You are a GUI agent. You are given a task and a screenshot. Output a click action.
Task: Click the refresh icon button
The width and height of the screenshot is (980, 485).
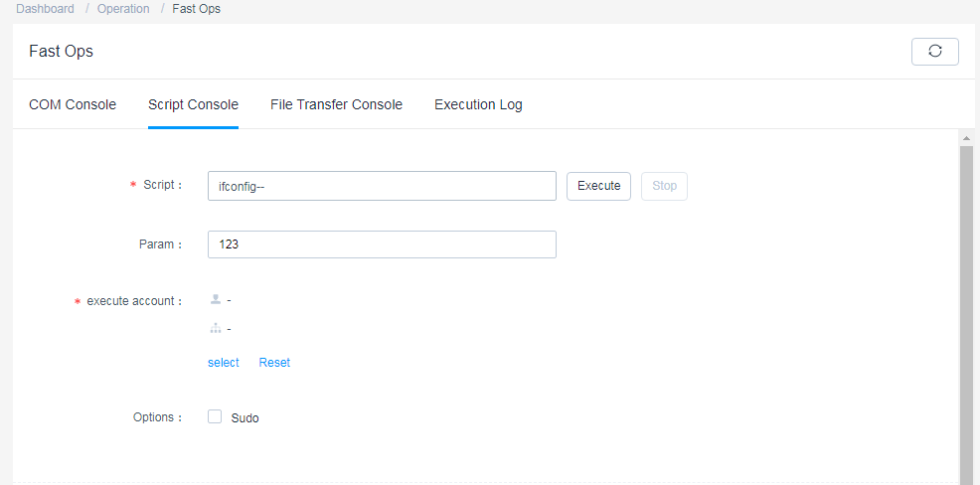934,52
